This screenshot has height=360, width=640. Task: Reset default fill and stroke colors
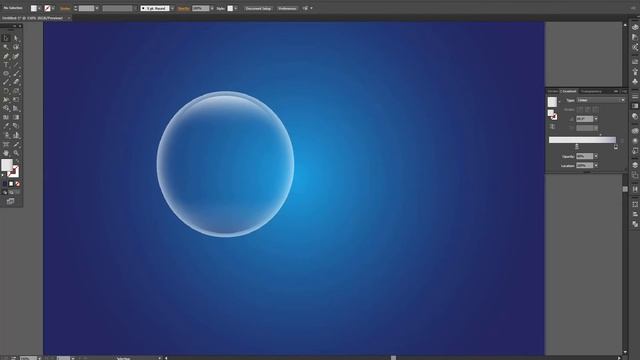point(3,176)
